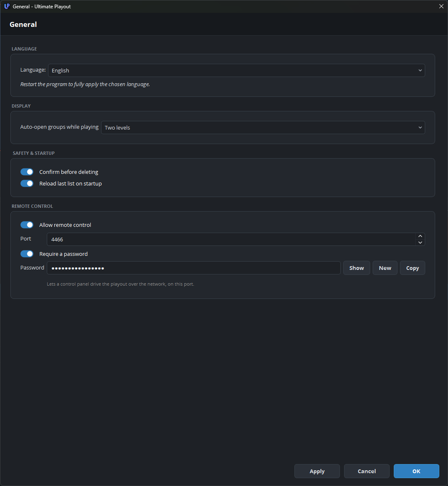Image resolution: width=448 pixels, height=486 pixels.
Task: Click the 'Allow remote control' label
Action: pyautogui.click(x=65, y=225)
